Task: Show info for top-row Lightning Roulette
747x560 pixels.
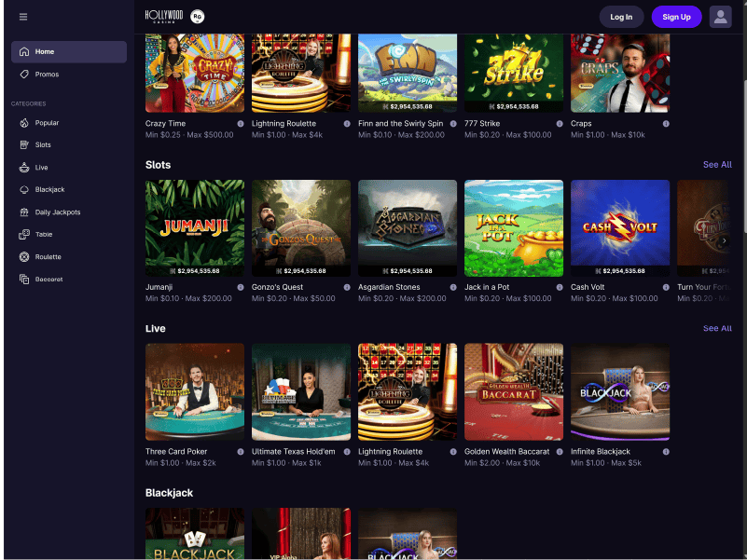Action: point(347,124)
